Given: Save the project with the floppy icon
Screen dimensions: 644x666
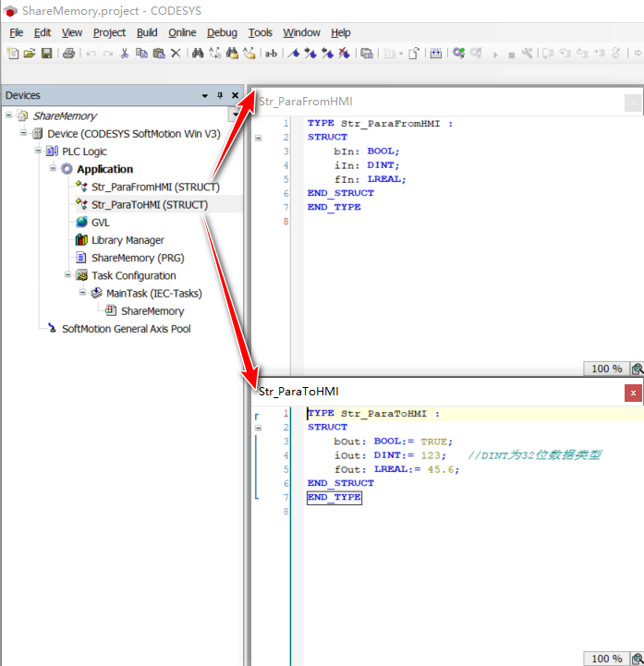Looking at the screenshot, I should (46, 53).
